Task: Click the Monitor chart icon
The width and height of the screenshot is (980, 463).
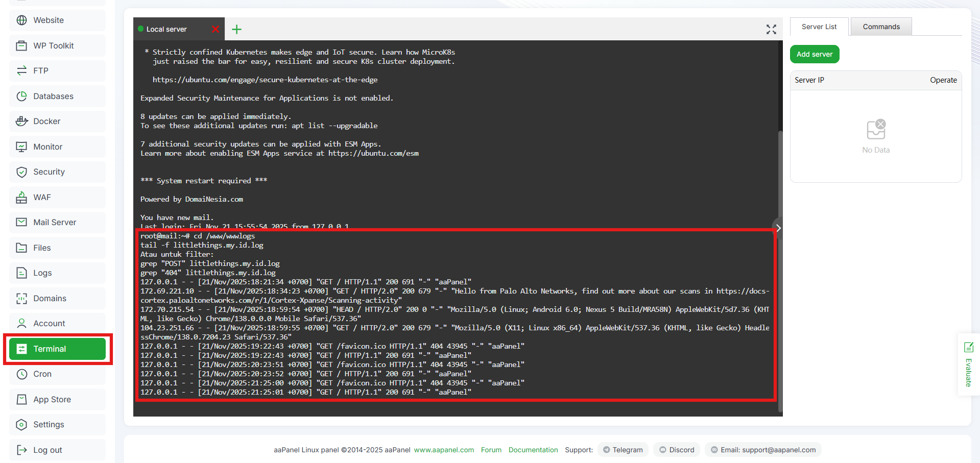Action: point(21,147)
